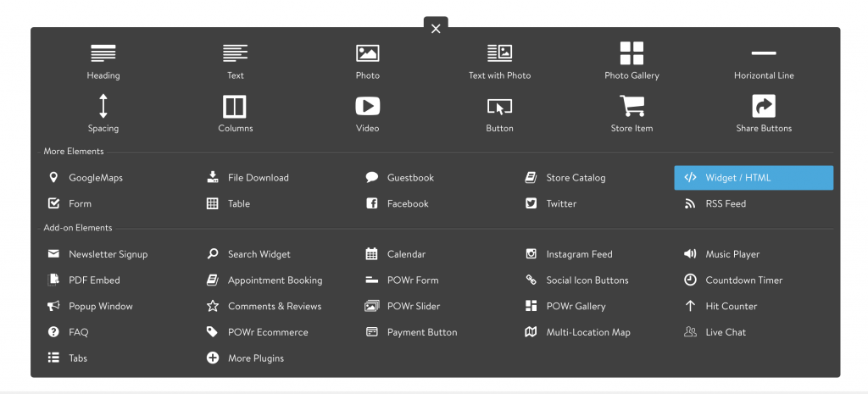
Task: Choose the Payment Button add-on
Action: (x=421, y=332)
